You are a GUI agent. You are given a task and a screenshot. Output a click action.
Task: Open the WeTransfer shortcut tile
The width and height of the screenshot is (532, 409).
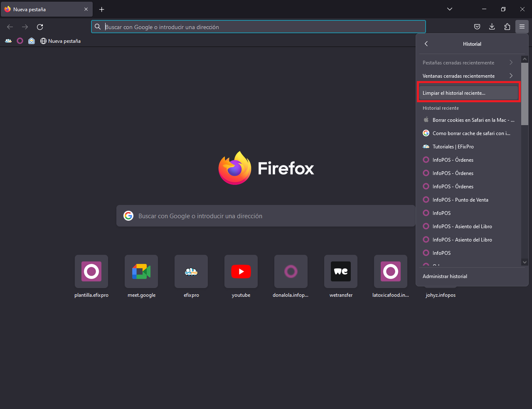[x=341, y=272]
